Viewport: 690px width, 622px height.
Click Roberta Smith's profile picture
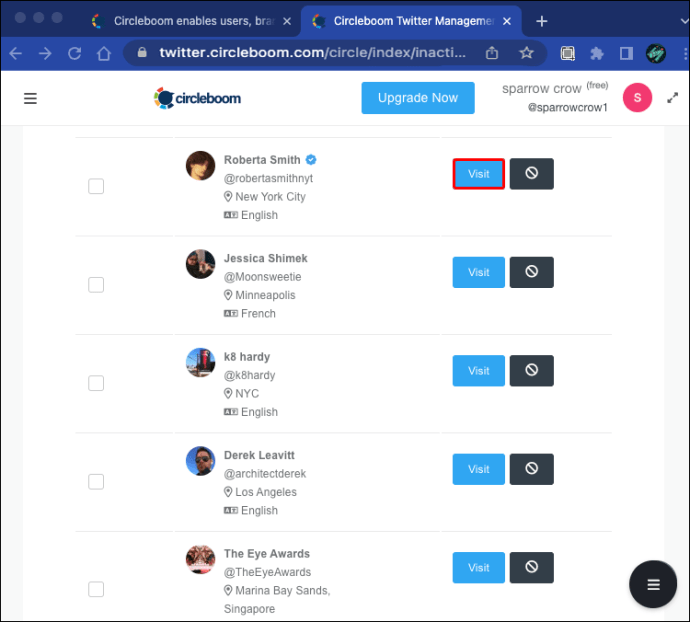pos(200,166)
